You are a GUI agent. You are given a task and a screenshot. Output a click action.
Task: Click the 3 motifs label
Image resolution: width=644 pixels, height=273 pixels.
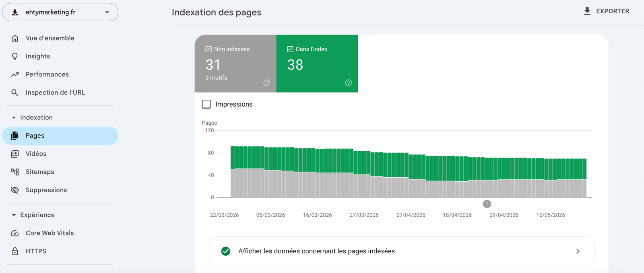tap(216, 78)
